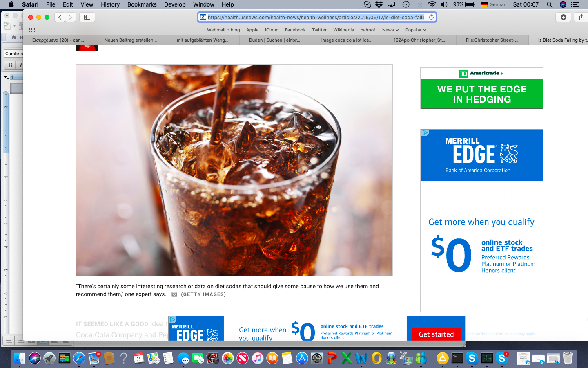Switch to 'Εισερχόμενα (20)' tab
The width and height of the screenshot is (588, 368).
point(58,40)
